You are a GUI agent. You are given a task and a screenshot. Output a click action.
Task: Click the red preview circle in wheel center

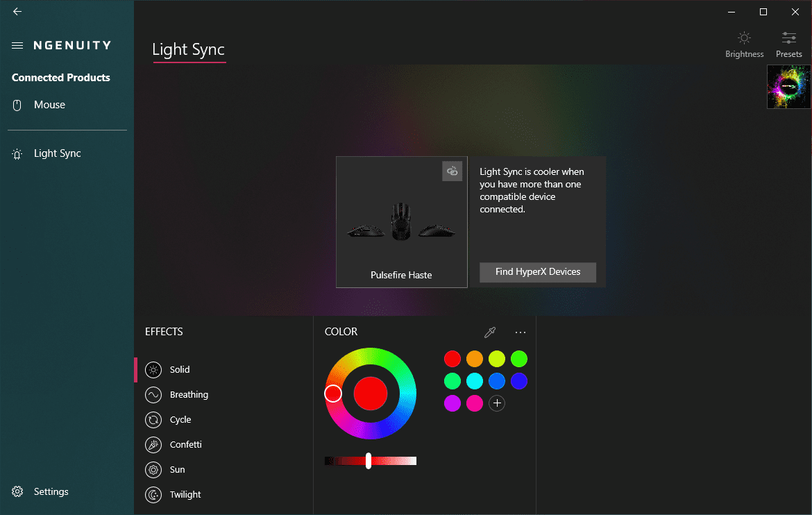coord(371,394)
